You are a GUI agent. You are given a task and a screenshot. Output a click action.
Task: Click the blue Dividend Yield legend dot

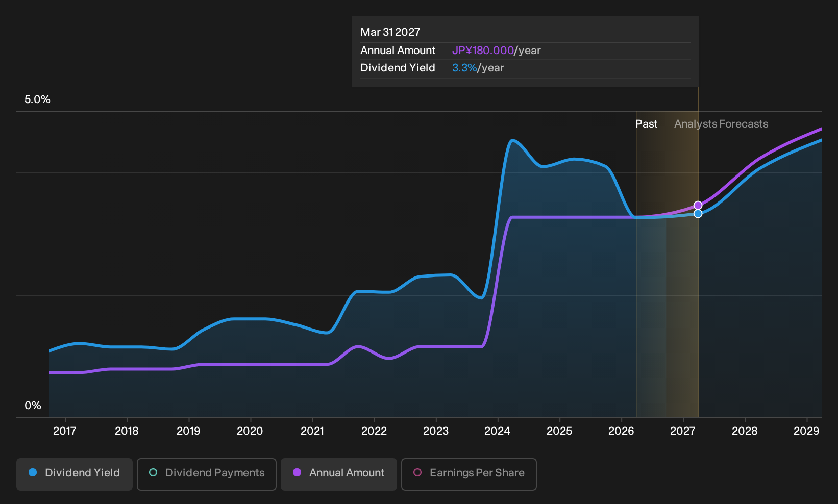(x=33, y=472)
